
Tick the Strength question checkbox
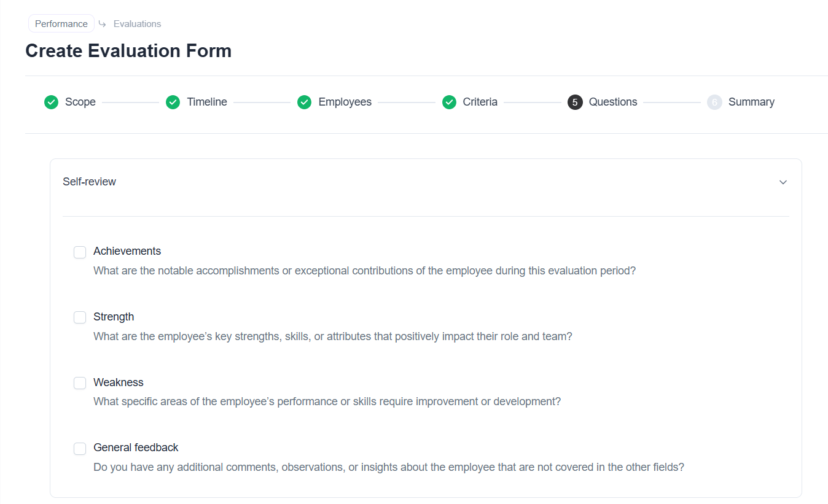(x=80, y=317)
